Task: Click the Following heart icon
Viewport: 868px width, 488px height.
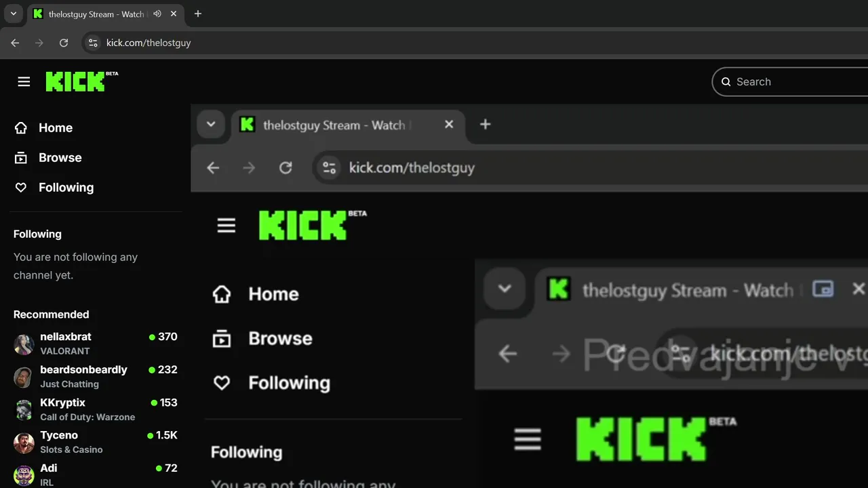Action: [x=21, y=188]
